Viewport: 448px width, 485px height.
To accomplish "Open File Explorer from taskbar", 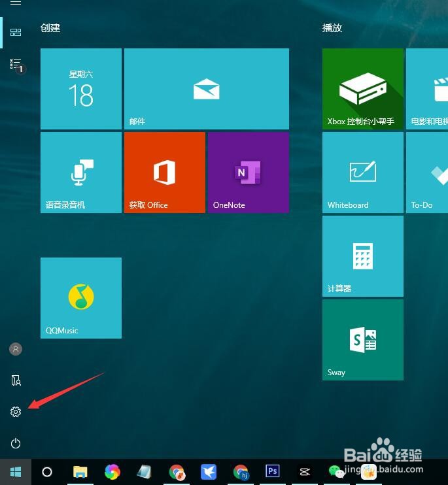I will [80, 472].
